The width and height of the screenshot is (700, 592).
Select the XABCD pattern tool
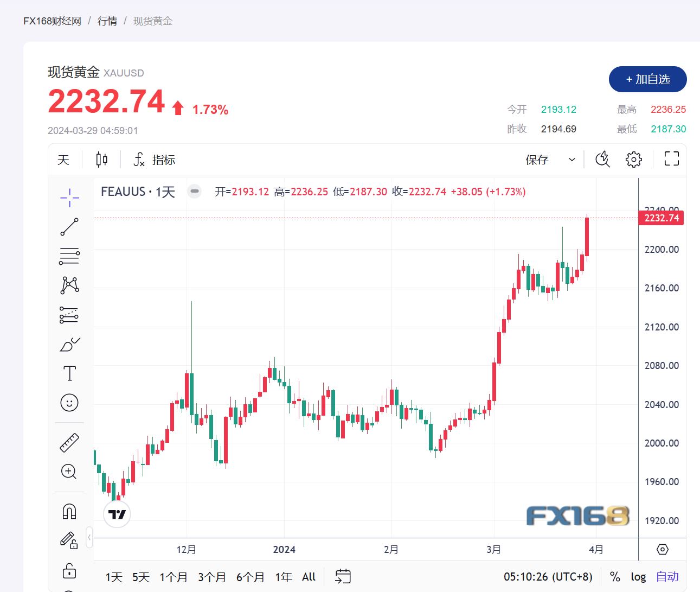(69, 285)
